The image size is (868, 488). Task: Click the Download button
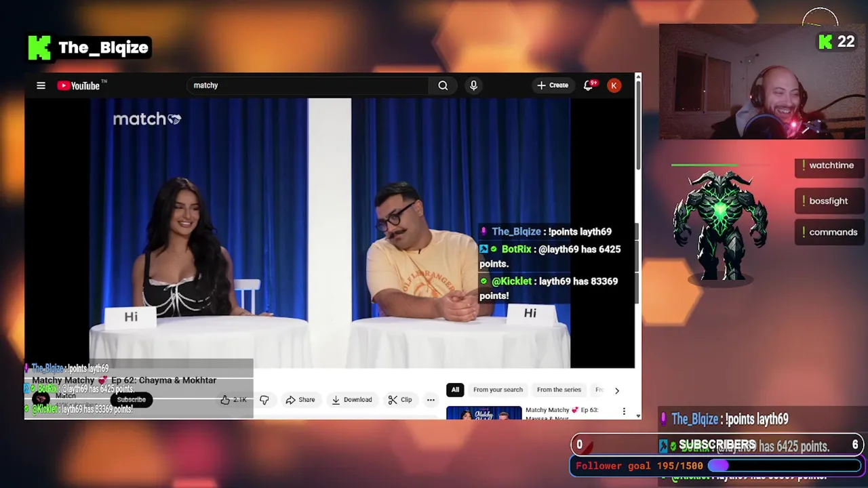pos(351,400)
